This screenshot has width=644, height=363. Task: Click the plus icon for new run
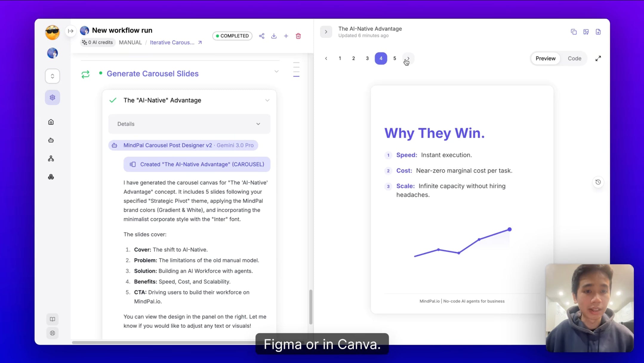pyautogui.click(x=286, y=36)
